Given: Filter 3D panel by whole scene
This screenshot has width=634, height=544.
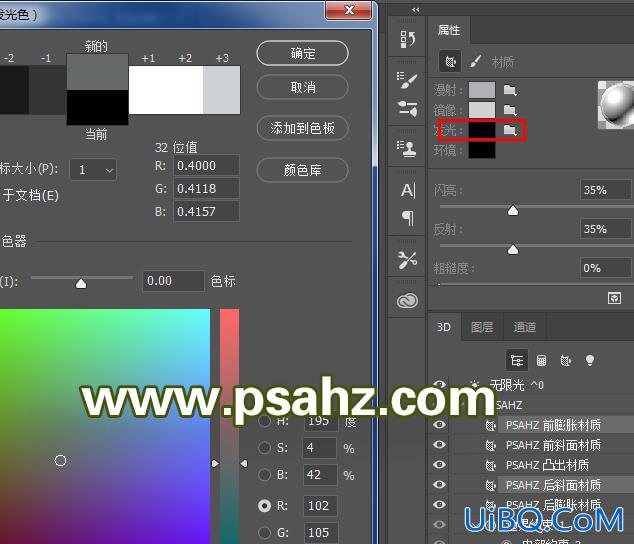Looking at the screenshot, I should [x=517, y=360].
